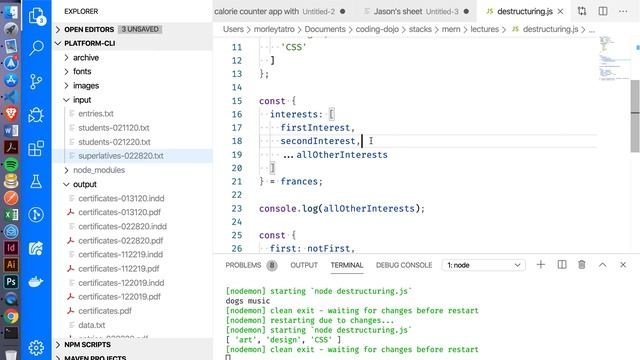This screenshot has height=360, width=640.
Task: Open Photoshop from the Dock
Action: click(x=11, y=282)
